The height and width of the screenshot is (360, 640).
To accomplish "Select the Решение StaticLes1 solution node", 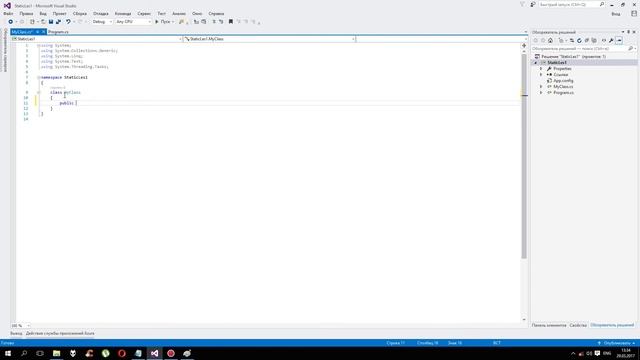I will coord(573,57).
